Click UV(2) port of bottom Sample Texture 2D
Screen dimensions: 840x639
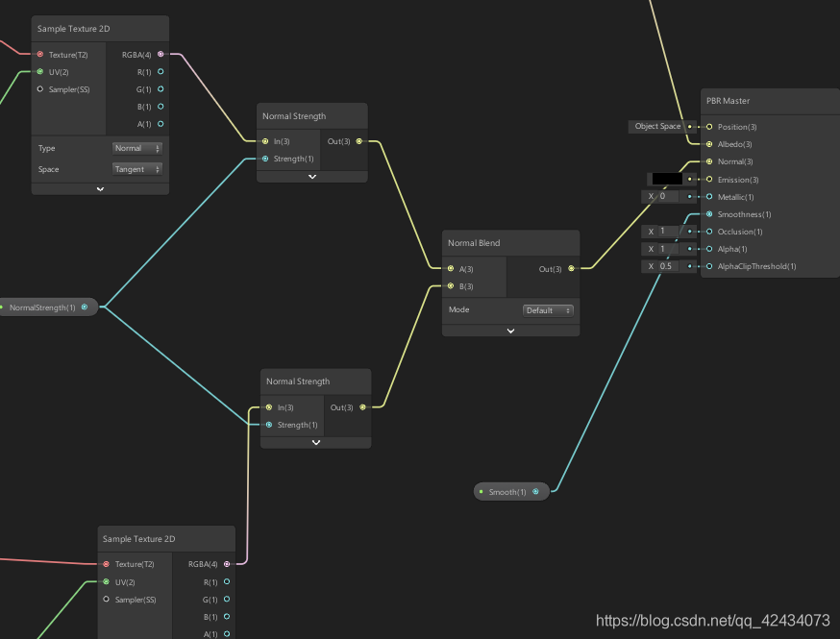click(x=106, y=581)
